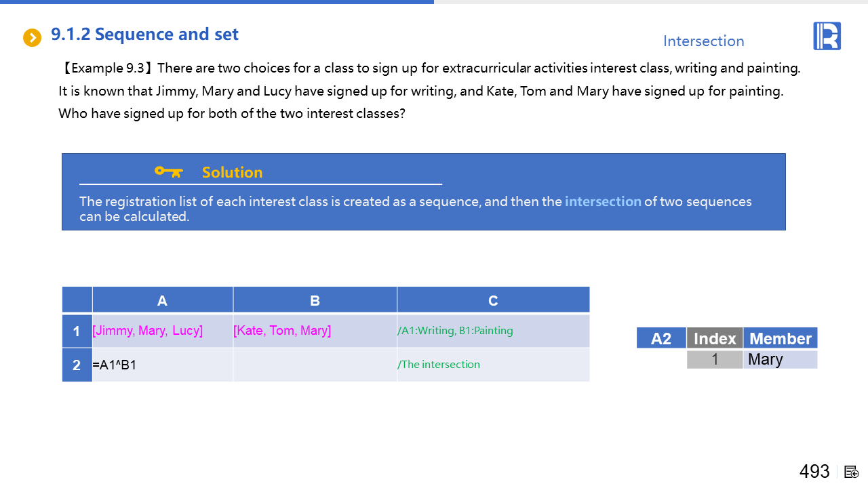Click the yellow key icon near Solution
868x488 pixels.
pyautogui.click(x=168, y=171)
